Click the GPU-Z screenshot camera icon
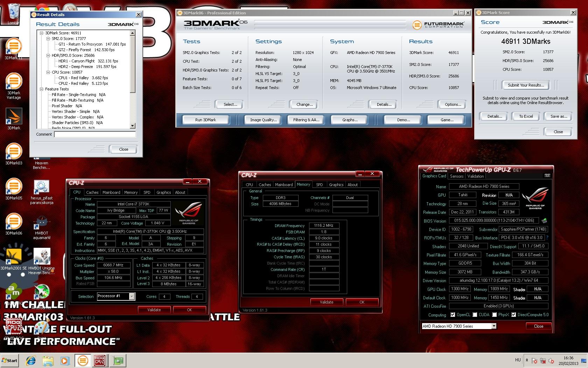This screenshot has width=588, height=368. [x=547, y=176]
